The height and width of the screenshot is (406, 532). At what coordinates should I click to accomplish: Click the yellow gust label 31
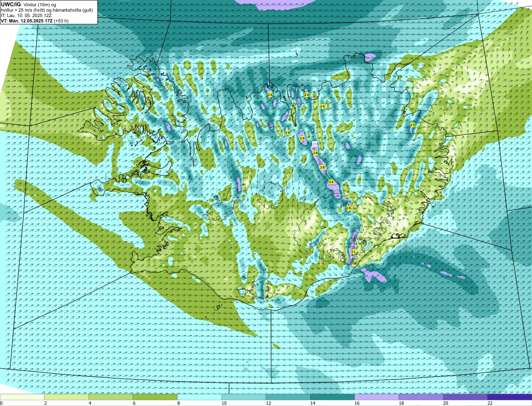point(353,252)
